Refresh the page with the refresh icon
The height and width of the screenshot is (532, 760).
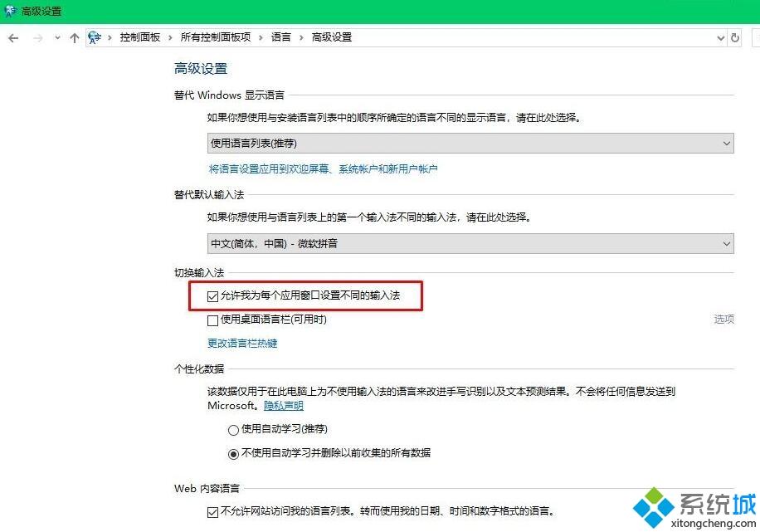[x=735, y=37]
